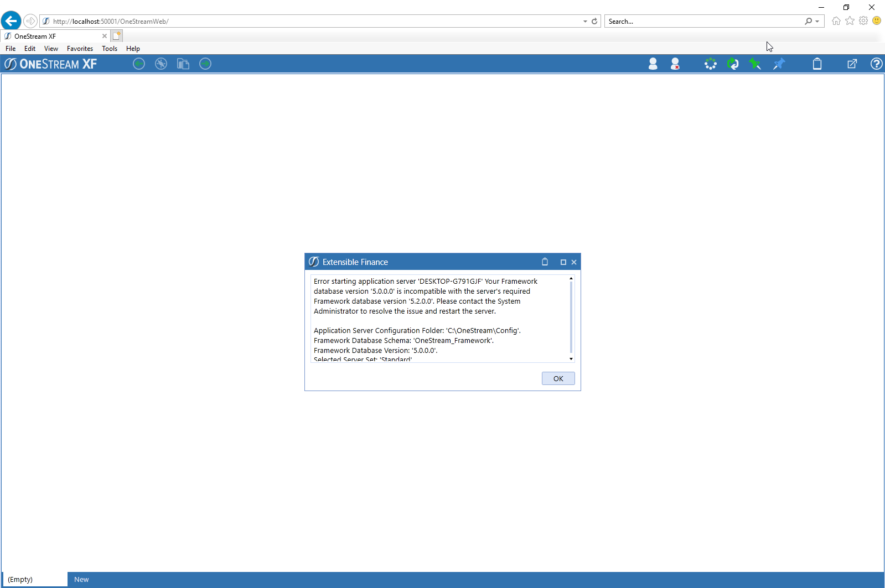The height and width of the screenshot is (588, 885).
Task: Click the OneStream green forward arrow icon
Action: click(205, 64)
